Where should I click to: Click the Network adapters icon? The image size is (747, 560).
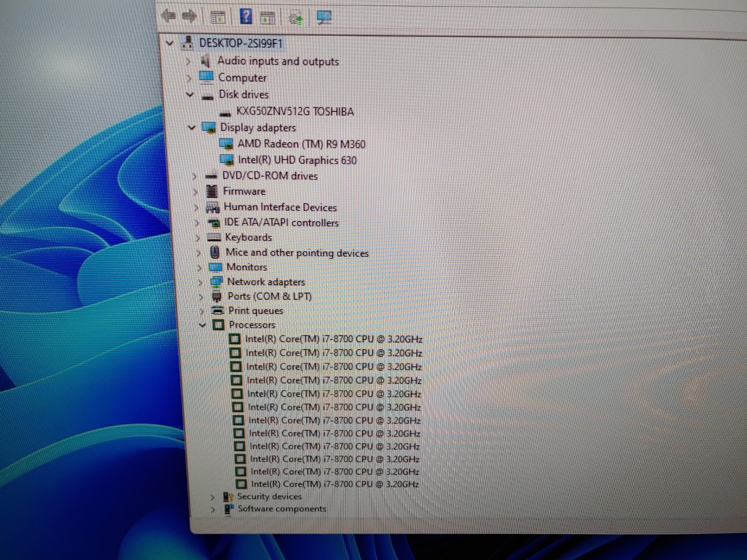click(x=216, y=282)
